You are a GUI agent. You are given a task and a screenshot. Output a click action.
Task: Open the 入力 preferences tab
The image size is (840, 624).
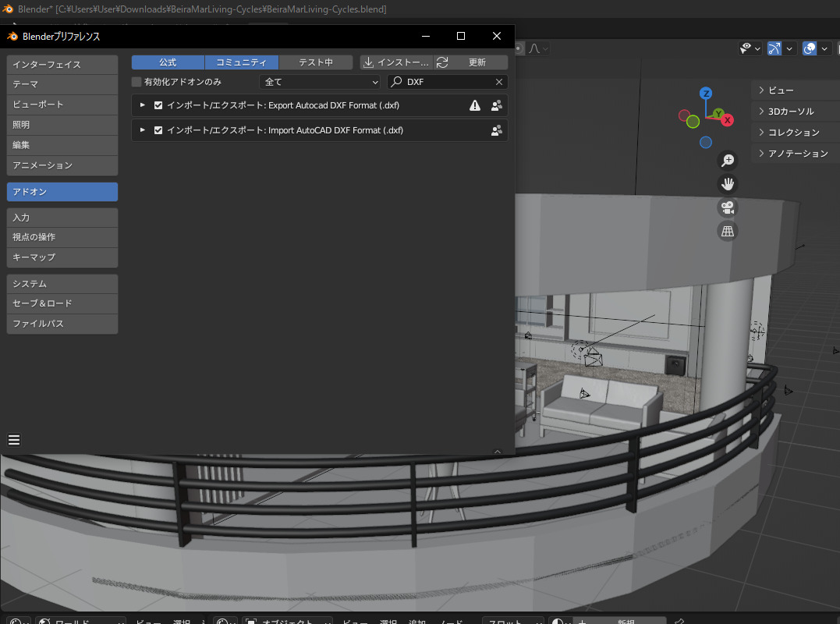(x=62, y=218)
